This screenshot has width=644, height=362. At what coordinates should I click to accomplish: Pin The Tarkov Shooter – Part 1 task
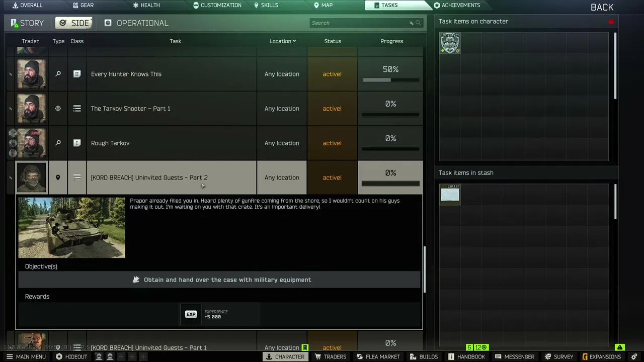click(x=11, y=109)
